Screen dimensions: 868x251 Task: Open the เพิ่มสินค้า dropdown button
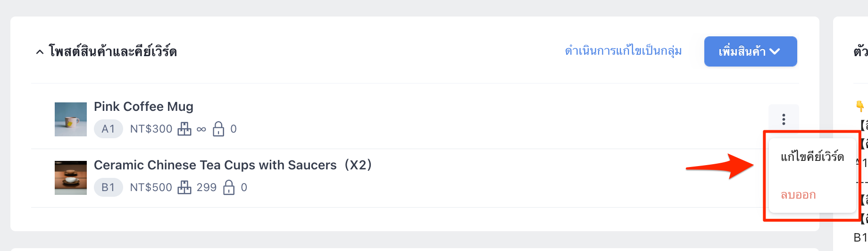(751, 51)
